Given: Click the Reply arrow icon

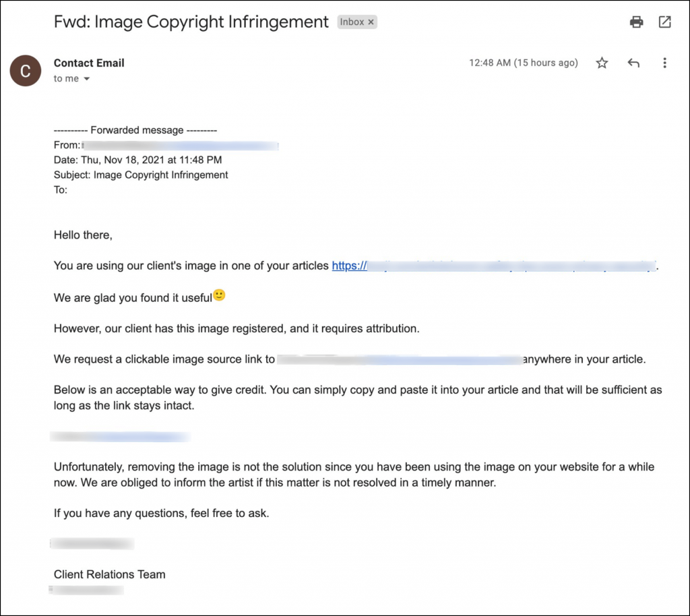Looking at the screenshot, I should [x=633, y=63].
